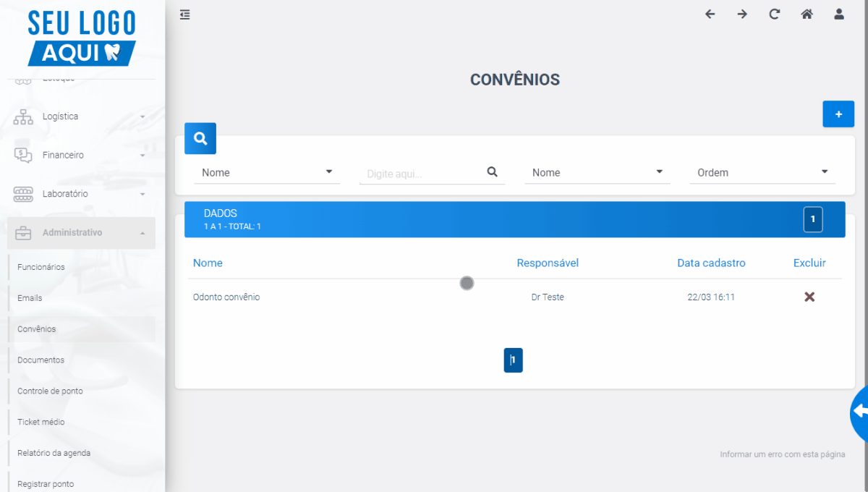Collapse the Administrativo menu arrow

pyautogui.click(x=142, y=233)
